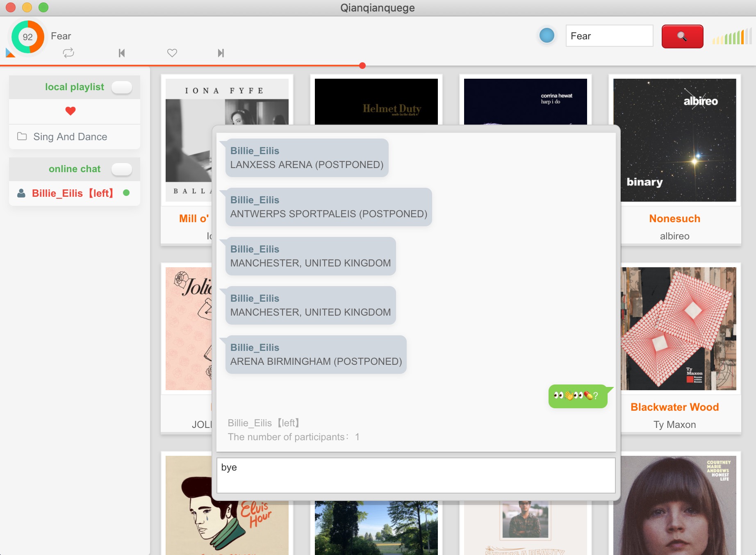Select the second MANCHESTER, UNITED KINGDOM message

pos(310,305)
